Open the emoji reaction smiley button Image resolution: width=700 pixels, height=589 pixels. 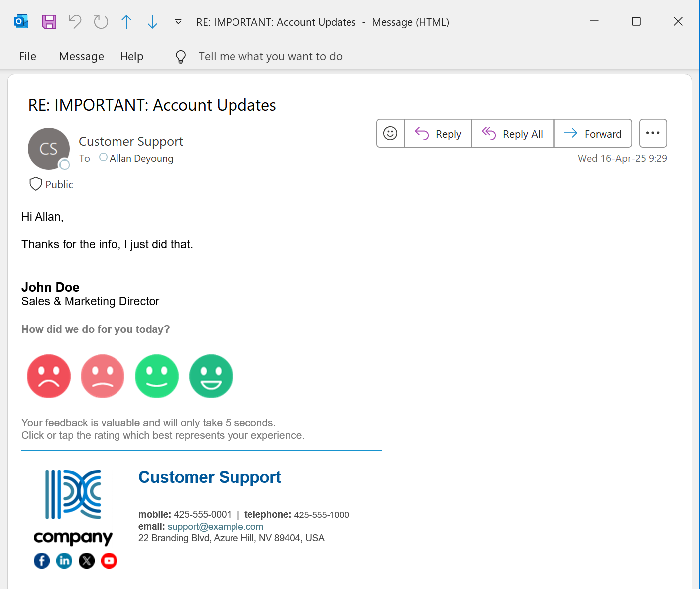(x=390, y=133)
